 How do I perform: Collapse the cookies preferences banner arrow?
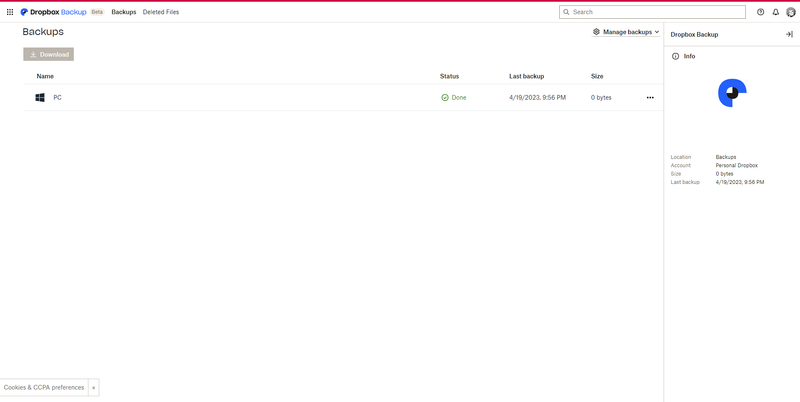(93, 388)
